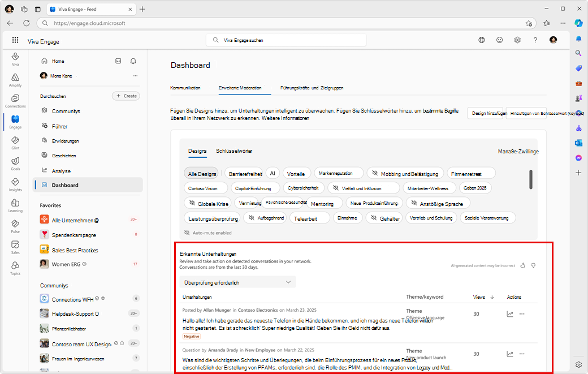Open Topics in the left rail
Image resolution: width=588 pixels, height=374 pixels.
point(15,268)
